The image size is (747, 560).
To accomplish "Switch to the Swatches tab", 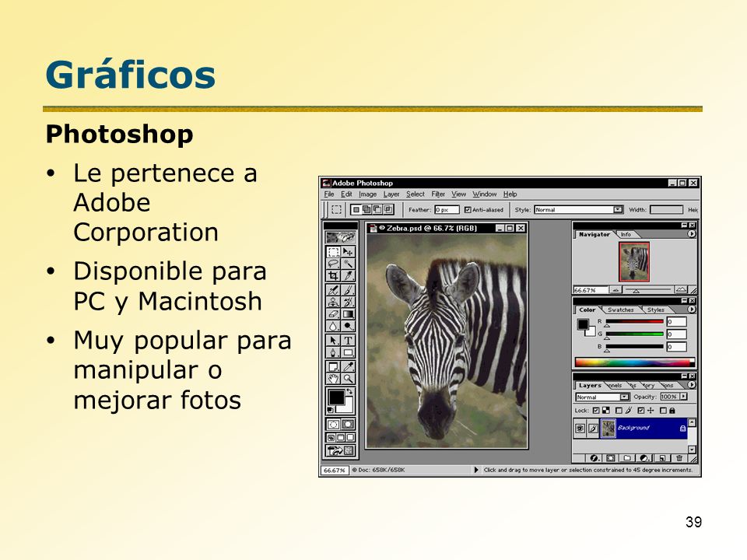I will [621, 310].
